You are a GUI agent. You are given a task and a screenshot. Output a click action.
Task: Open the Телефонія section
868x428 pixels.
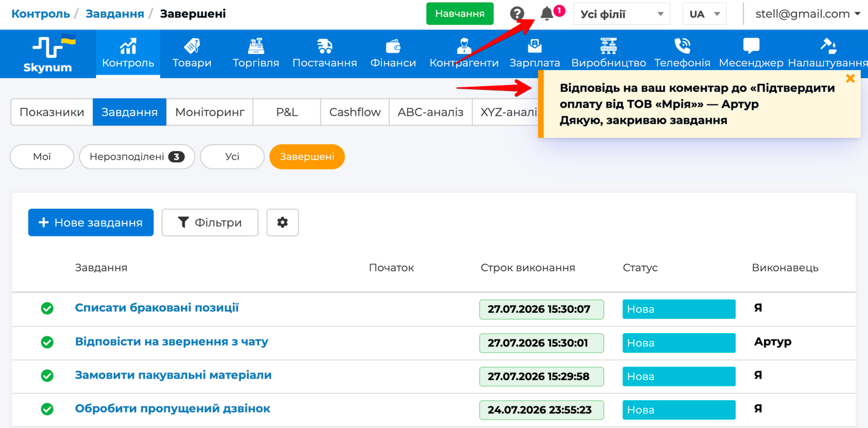[x=682, y=54]
